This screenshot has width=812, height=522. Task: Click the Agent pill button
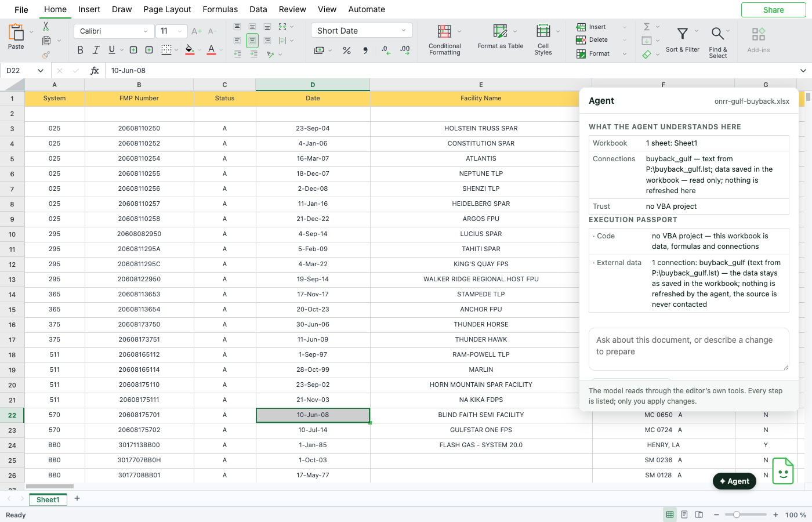tap(734, 481)
